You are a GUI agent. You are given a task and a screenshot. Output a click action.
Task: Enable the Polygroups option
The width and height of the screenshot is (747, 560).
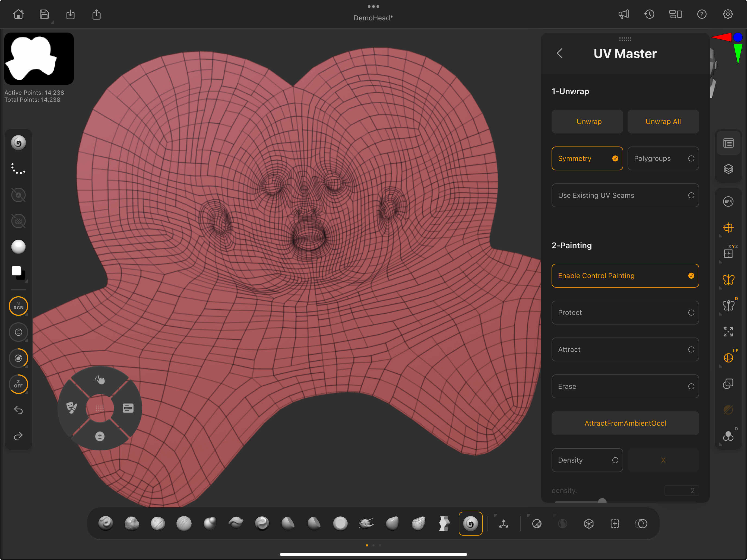(x=663, y=158)
